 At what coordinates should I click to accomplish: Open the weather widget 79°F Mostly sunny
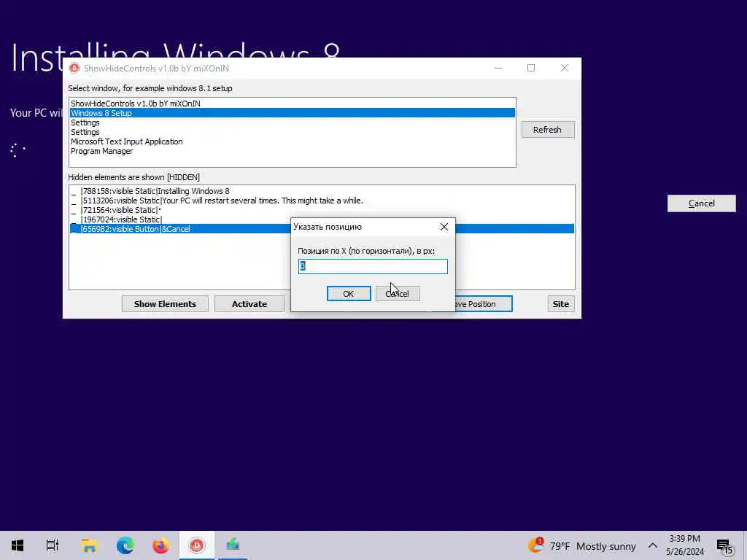click(581, 545)
